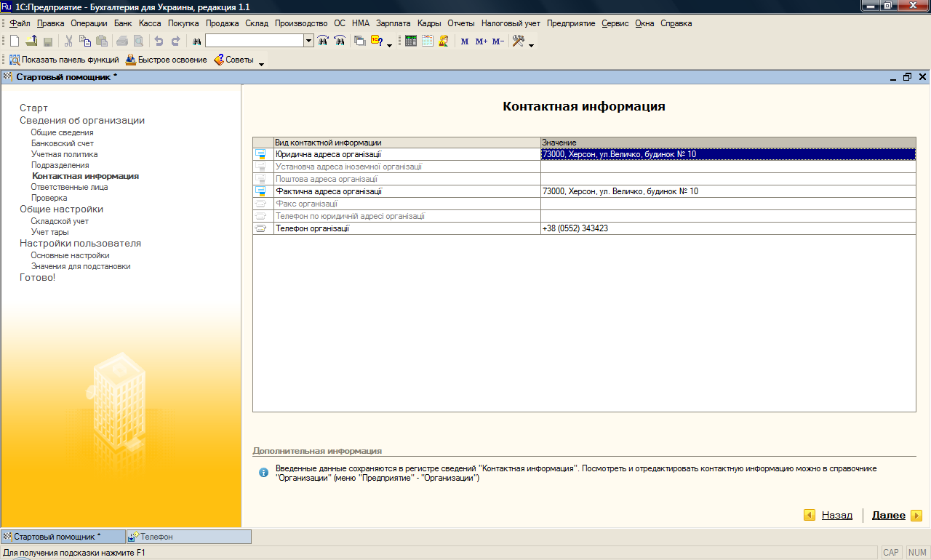Image resolution: width=931 pixels, height=560 pixels.
Task: Click the Find previous binoculars icon
Action: click(340, 41)
